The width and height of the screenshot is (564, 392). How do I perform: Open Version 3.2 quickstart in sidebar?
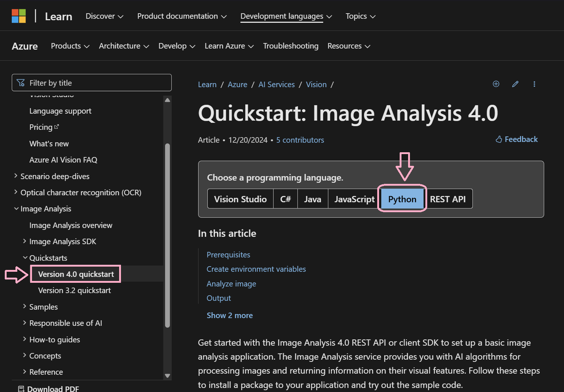click(74, 291)
